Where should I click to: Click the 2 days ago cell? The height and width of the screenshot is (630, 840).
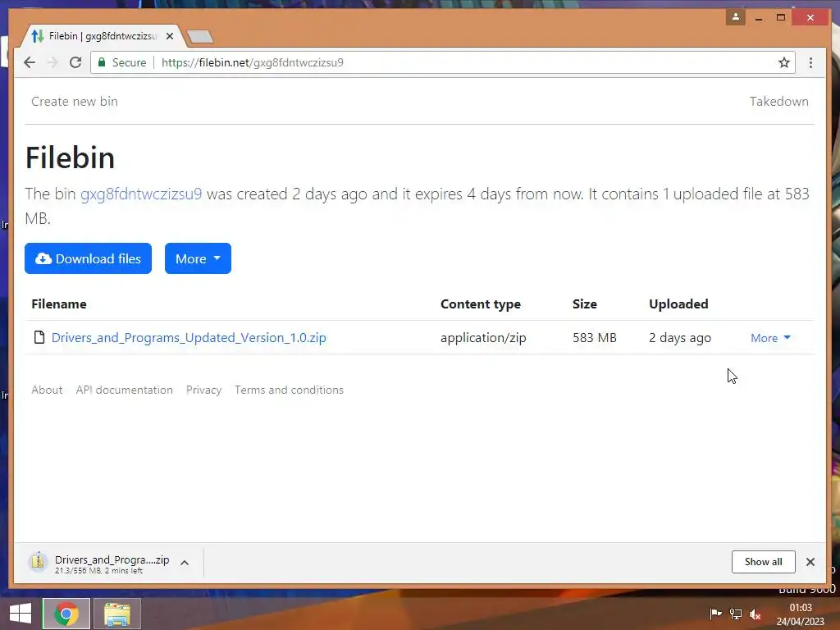pos(680,337)
